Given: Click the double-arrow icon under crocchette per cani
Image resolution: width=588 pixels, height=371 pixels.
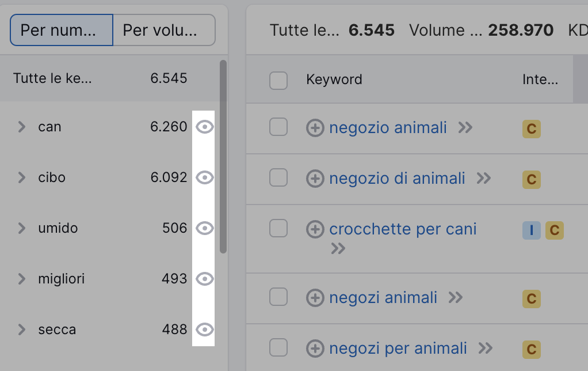Looking at the screenshot, I should click(x=338, y=249).
